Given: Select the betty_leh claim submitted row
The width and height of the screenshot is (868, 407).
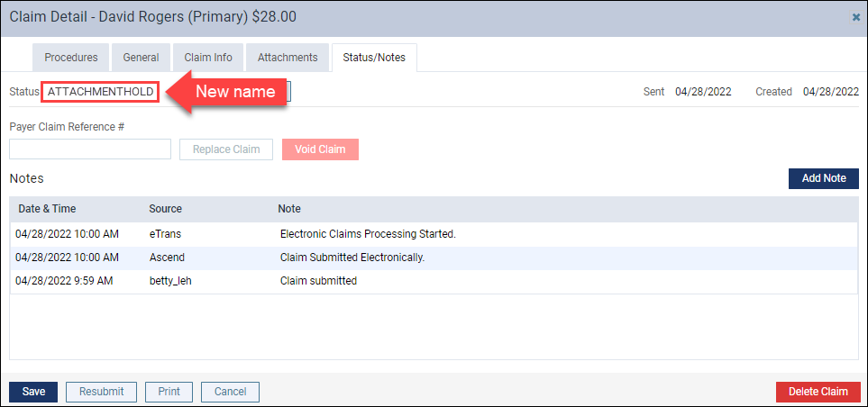Looking at the screenshot, I should point(434,281).
